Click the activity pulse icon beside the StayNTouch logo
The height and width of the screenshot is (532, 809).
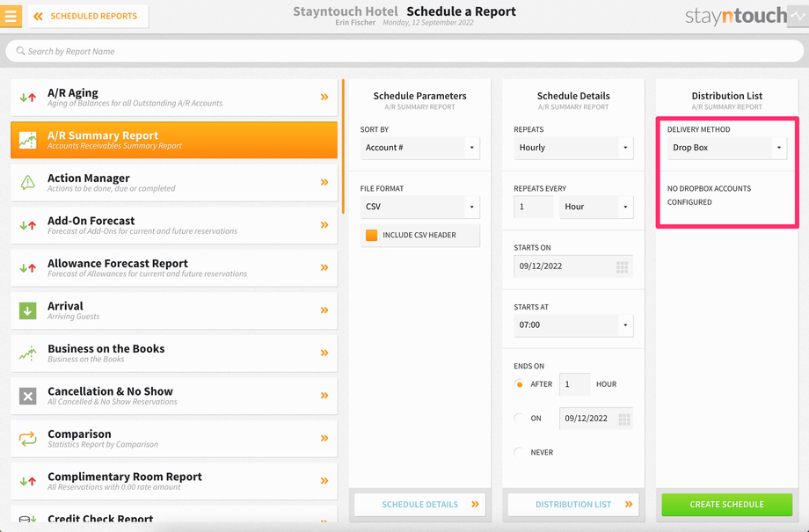pos(798,16)
